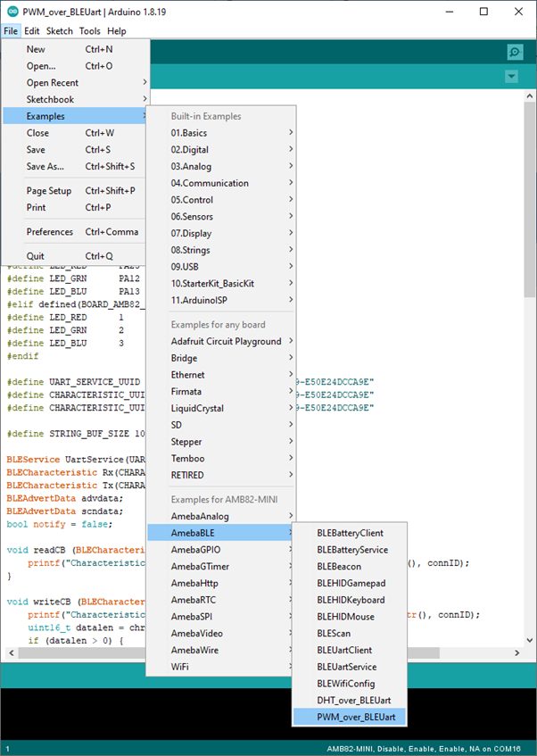Viewport: 537px width, 756px height.
Task: Click Save As... in File menu
Action: coord(45,166)
